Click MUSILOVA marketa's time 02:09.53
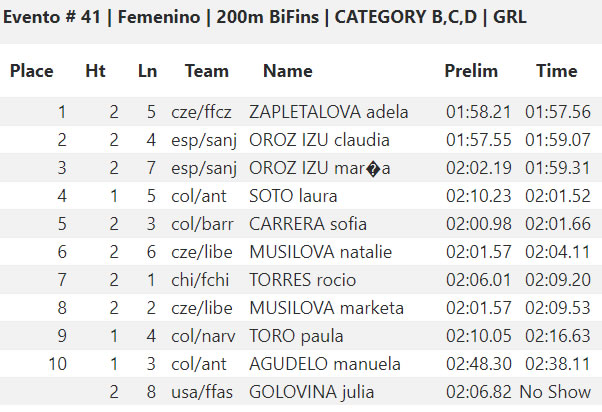Screen dimensions: 602x412 [558, 308]
